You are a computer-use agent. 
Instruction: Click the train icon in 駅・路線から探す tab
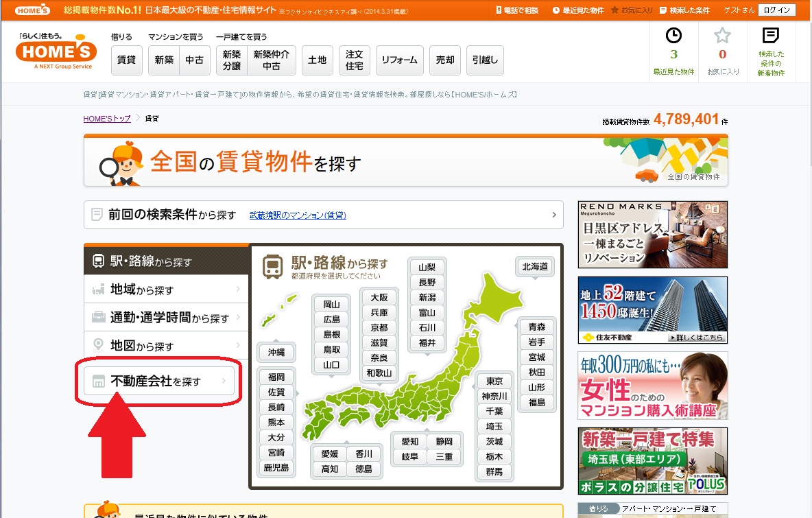pyautogui.click(x=98, y=261)
